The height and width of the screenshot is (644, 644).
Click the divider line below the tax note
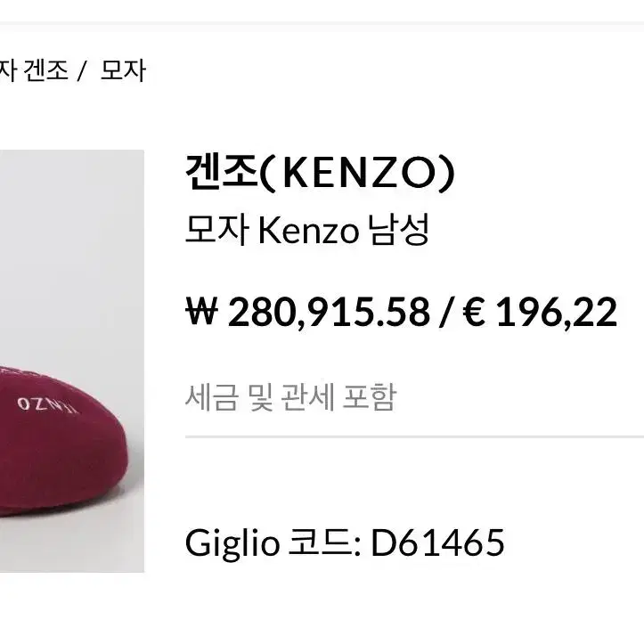(x=414, y=437)
